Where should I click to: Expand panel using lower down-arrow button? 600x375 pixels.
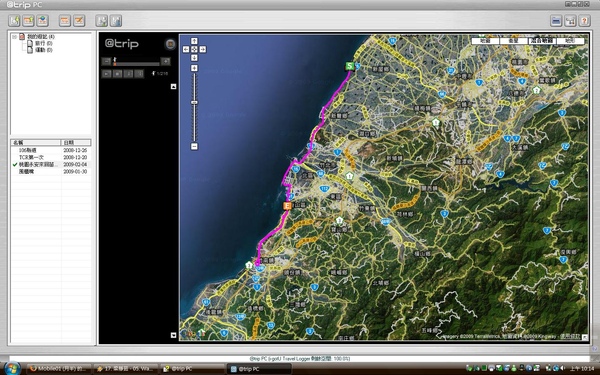tap(173, 335)
